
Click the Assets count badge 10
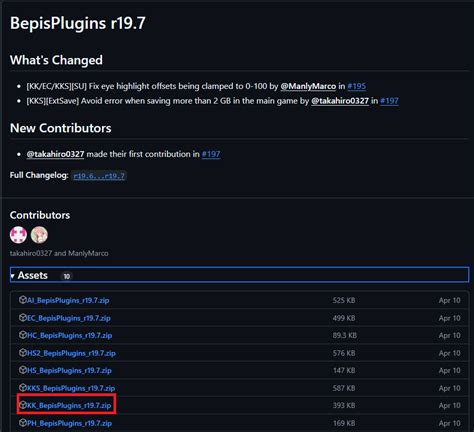click(67, 276)
